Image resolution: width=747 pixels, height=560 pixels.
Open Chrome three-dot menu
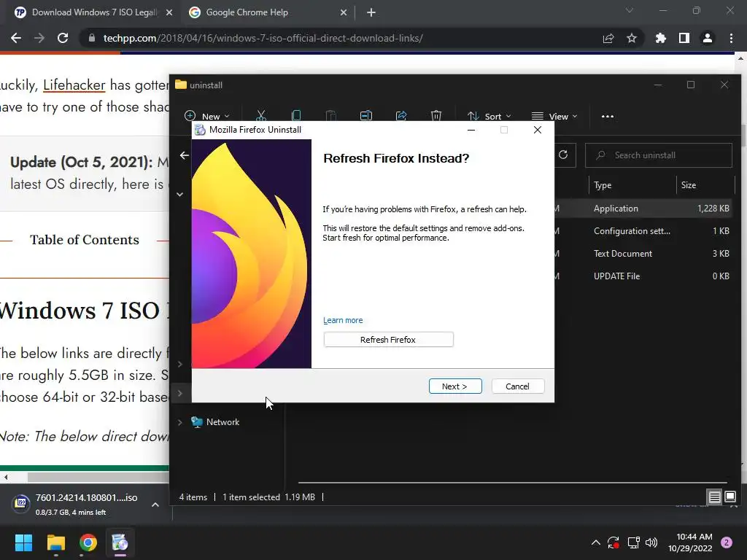(x=731, y=38)
